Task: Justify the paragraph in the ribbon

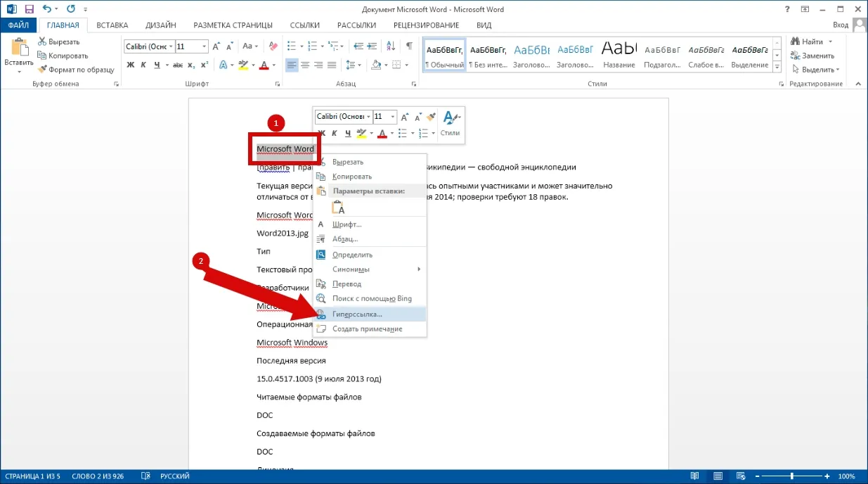Action: click(332, 65)
